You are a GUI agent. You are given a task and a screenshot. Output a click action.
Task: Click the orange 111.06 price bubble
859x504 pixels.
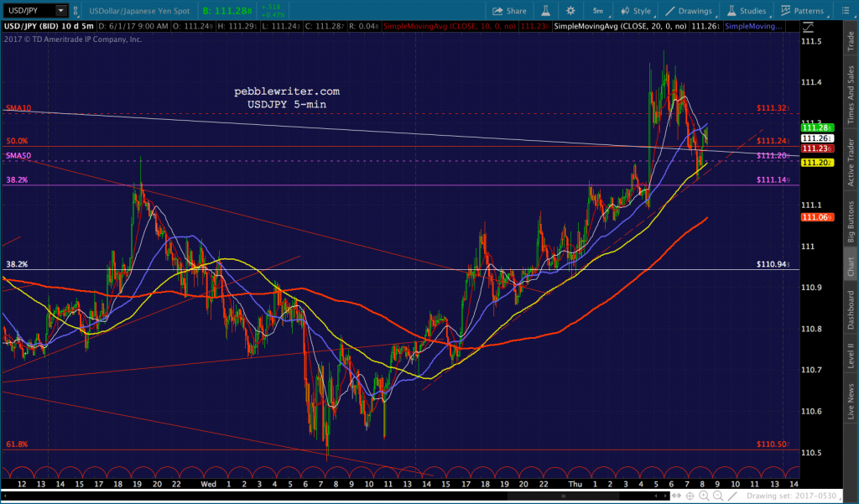pos(817,217)
